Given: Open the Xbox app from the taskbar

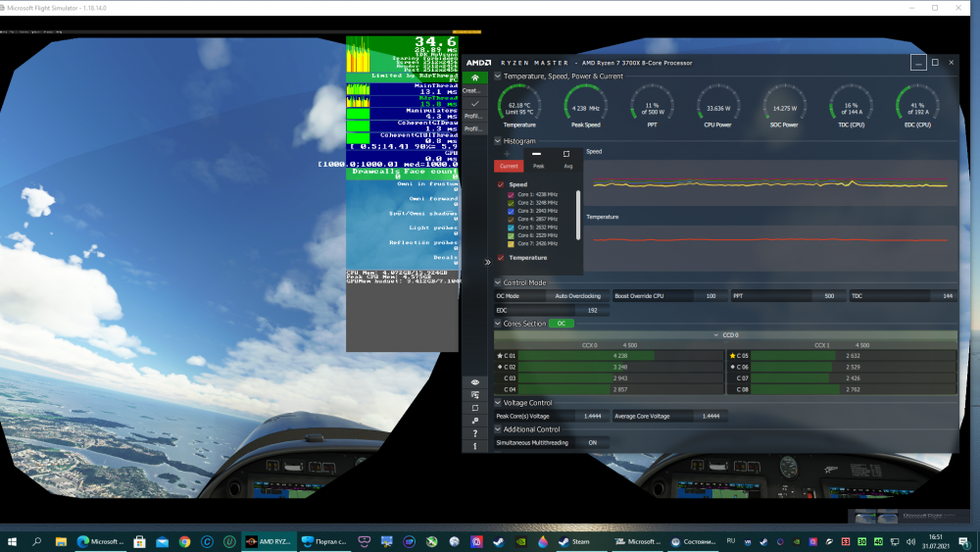Looking at the screenshot, I should click(432, 542).
